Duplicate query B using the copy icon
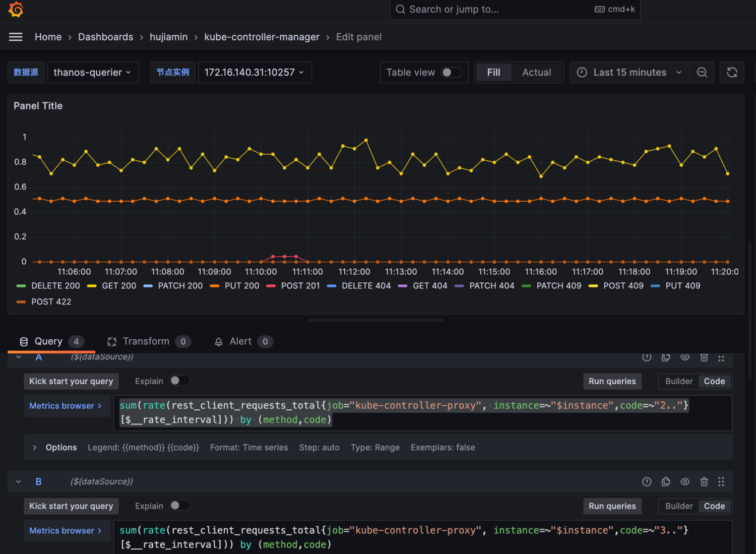 (x=666, y=482)
